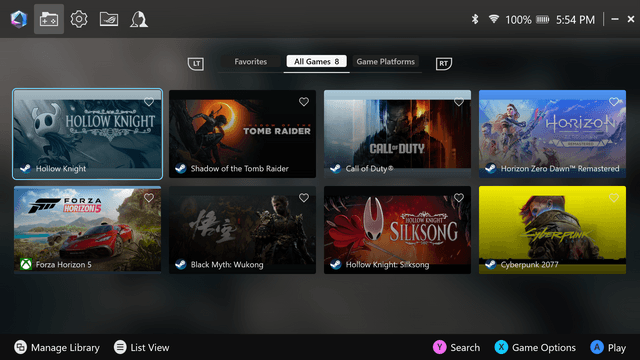The image size is (640, 360).
Task: Favorite Black Myth: Wukong with heart icon
Action: click(x=304, y=198)
